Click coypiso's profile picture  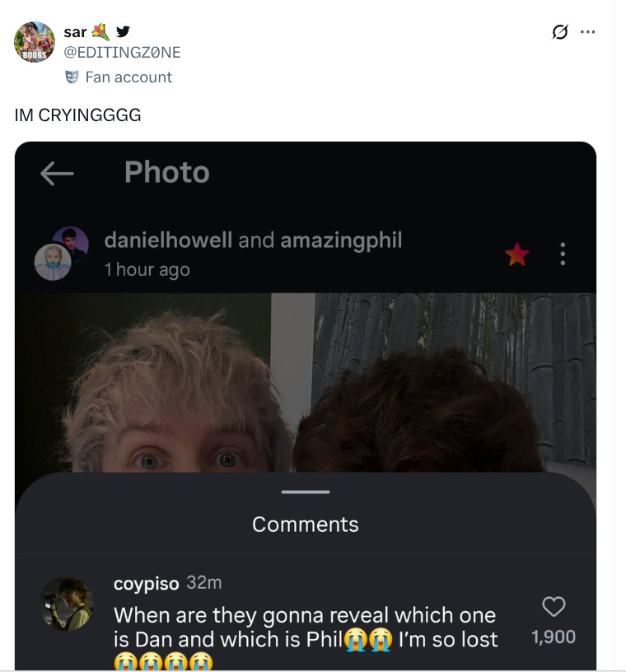[x=67, y=604]
